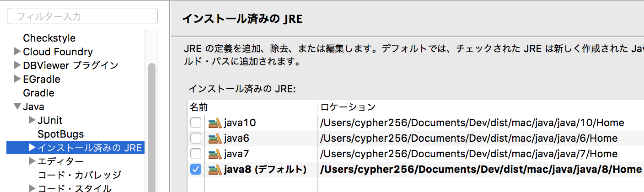This screenshot has width=644, height=192.
Task: Collapse the Java tree node
Action: click(x=17, y=107)
